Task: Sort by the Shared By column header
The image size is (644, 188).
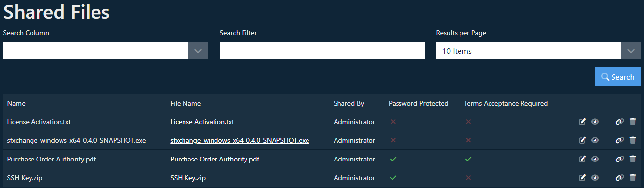Action: 349,103
